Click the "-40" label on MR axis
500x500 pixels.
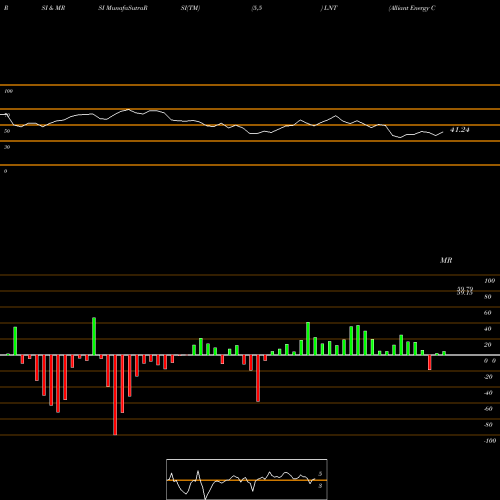(x=488, y=393)
